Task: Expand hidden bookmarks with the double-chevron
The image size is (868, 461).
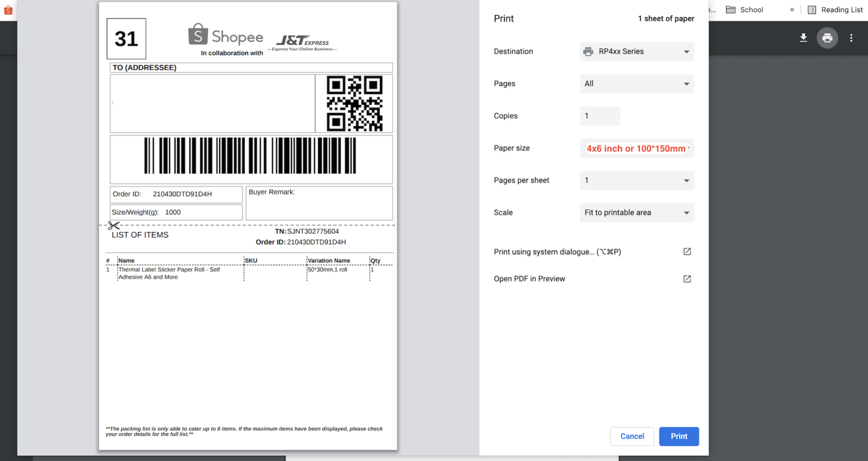Action: point(792,10)
